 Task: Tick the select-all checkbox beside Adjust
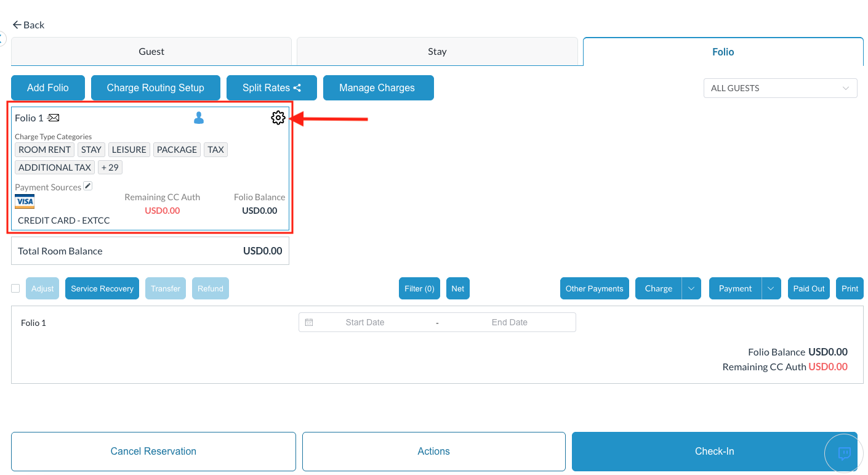tap(15, 288)
